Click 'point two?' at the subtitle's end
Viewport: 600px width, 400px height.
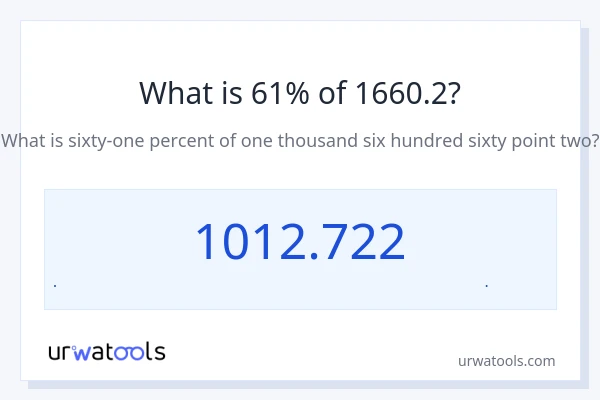tap(557, 140)
